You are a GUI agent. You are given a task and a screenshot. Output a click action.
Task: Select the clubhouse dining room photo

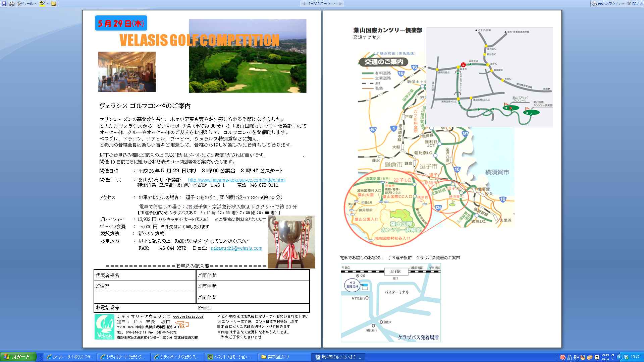click(127, 72)
